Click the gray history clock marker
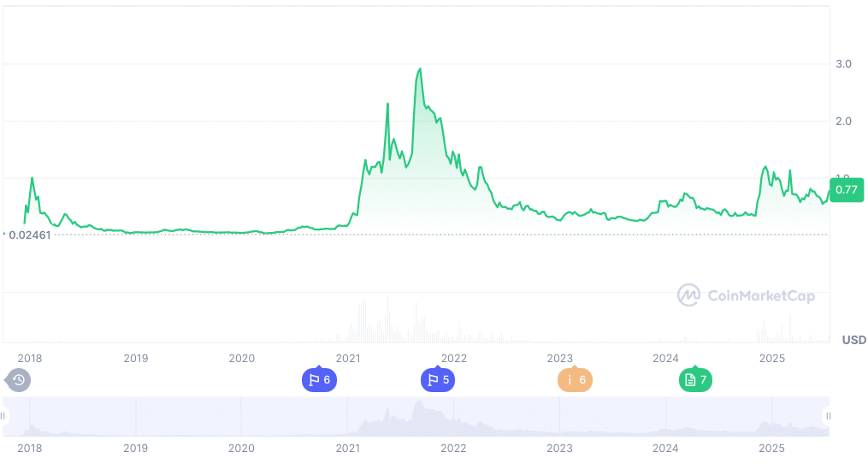Screen dimensions: 868x464 coord(18,380)
